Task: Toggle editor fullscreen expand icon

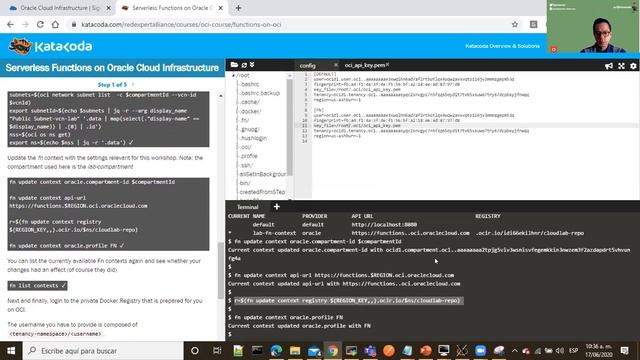Action: (621, 66)
